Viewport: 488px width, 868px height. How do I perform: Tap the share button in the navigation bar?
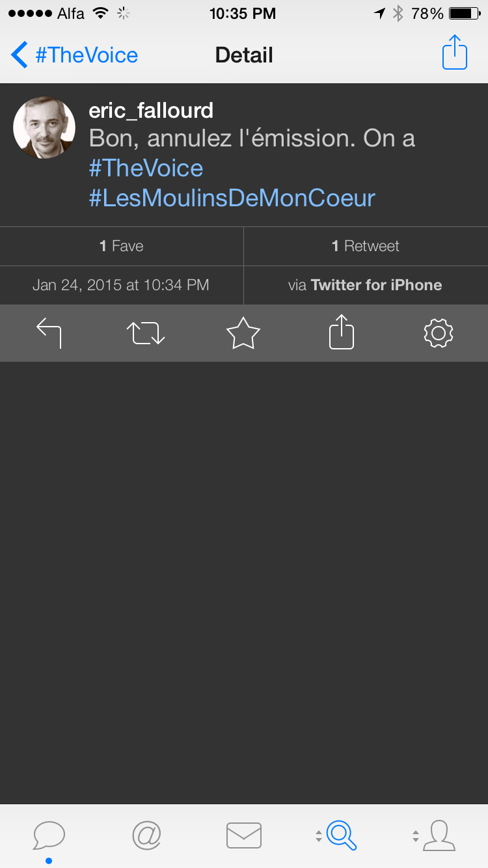pos(455,53)
